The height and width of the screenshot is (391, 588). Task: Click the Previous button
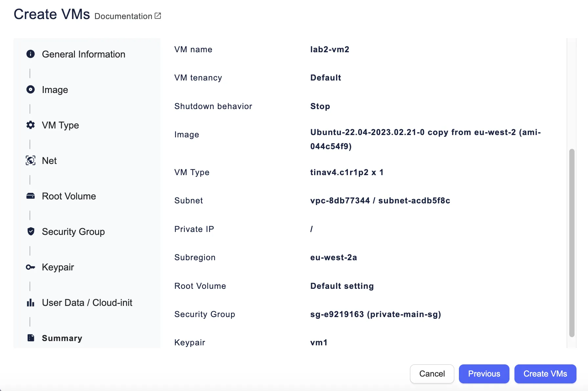coord(484,374)
